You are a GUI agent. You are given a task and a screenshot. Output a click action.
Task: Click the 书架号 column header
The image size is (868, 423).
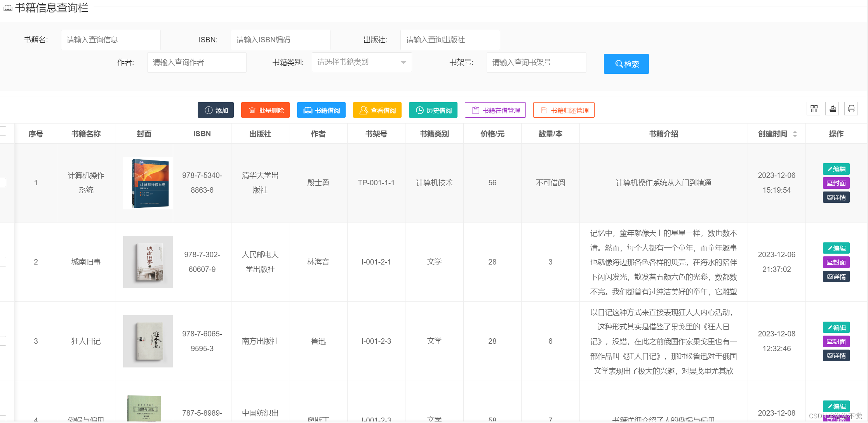tap(376, 134)
